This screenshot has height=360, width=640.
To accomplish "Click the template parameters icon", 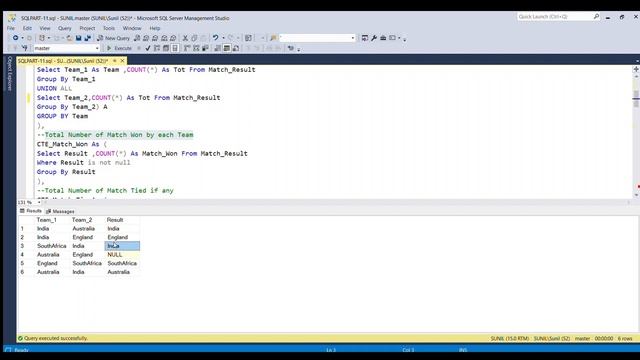I will (291, 48).
